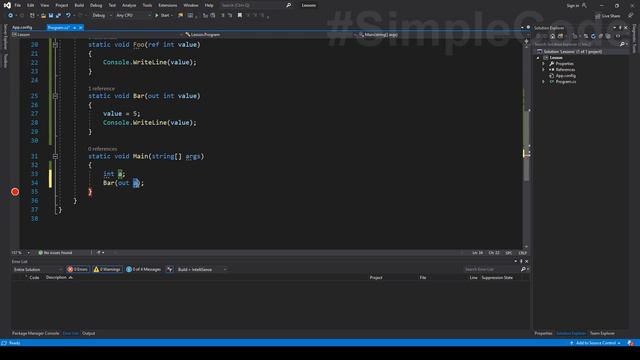Viewport: 640px width, 360px height.
Task: Collapse the Main method on line 31
Action: 55,156
